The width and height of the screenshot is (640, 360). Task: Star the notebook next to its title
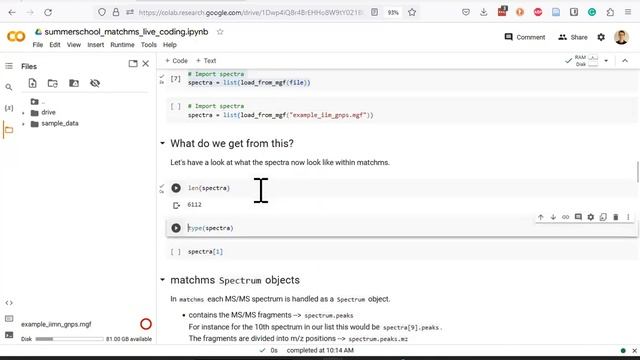click(220, 32)
